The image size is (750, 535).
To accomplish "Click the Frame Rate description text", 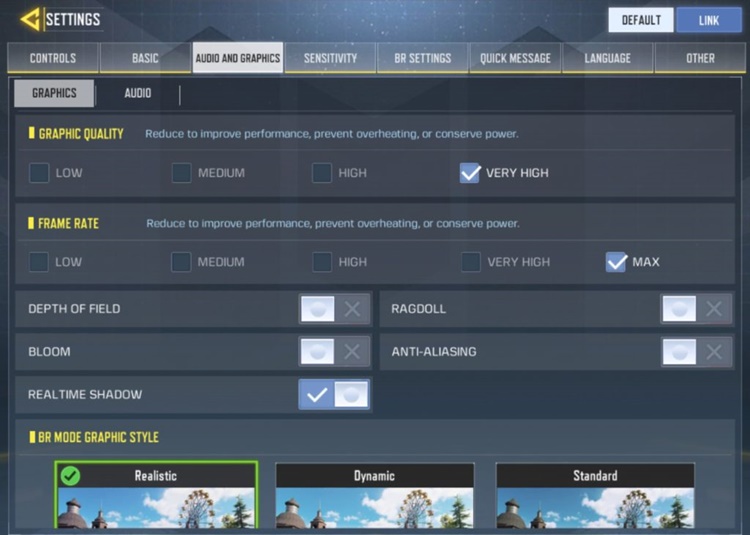I will 332,223.
